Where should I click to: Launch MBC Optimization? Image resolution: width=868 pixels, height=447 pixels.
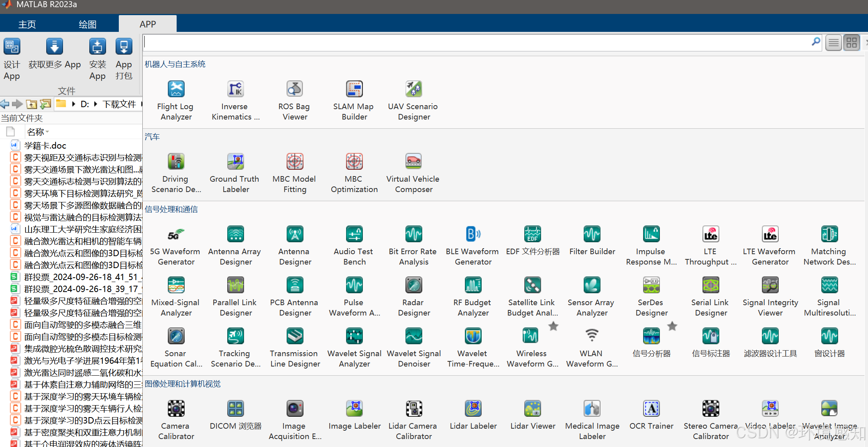point(354,173)
